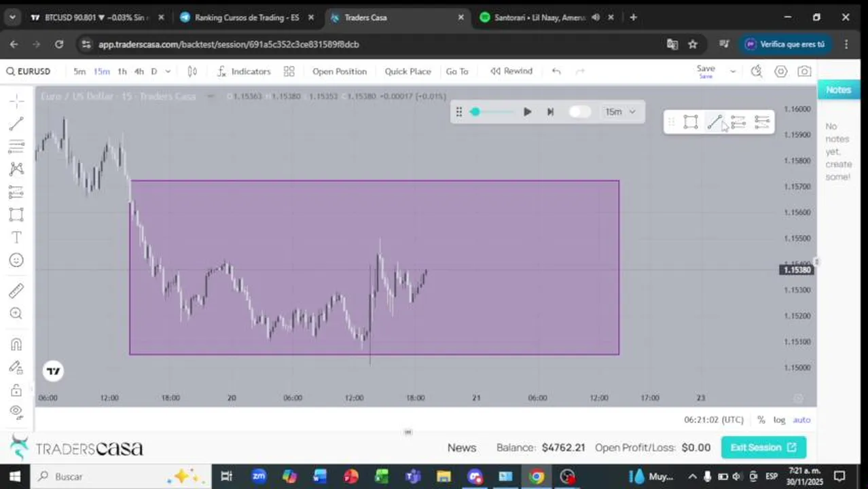This screenshot has height=489, width=868.
Task: Open the Indicators dialog
Action: (243, 71)
